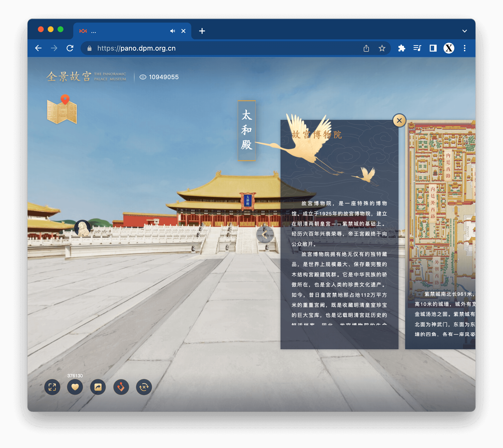Click the fullscreen expand icon
503x448 pixels.
pyautogui.click(x=52, y=387)
